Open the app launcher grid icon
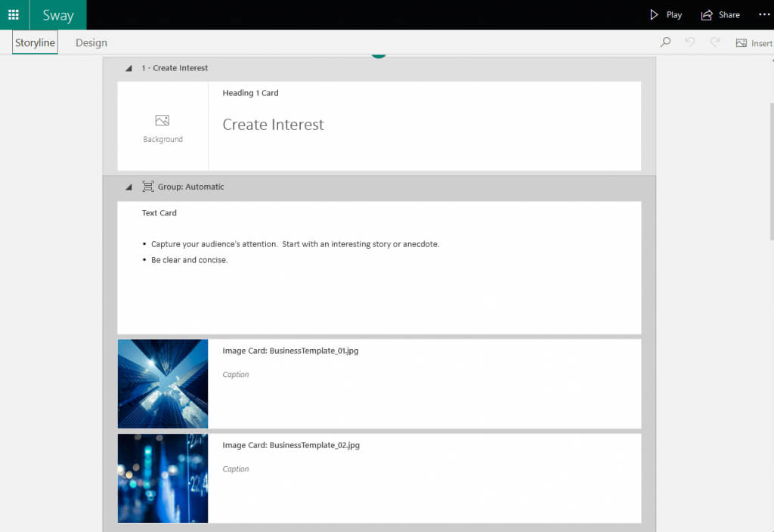 (14, 14)
